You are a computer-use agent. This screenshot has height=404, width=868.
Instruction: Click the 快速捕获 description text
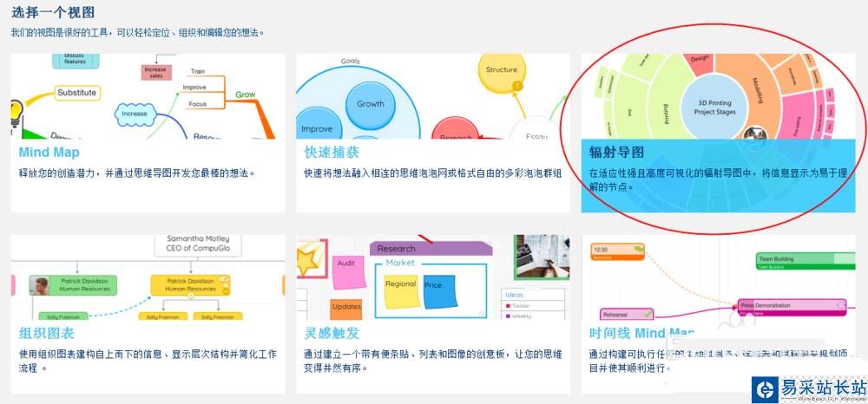click(x=433, y=173)
